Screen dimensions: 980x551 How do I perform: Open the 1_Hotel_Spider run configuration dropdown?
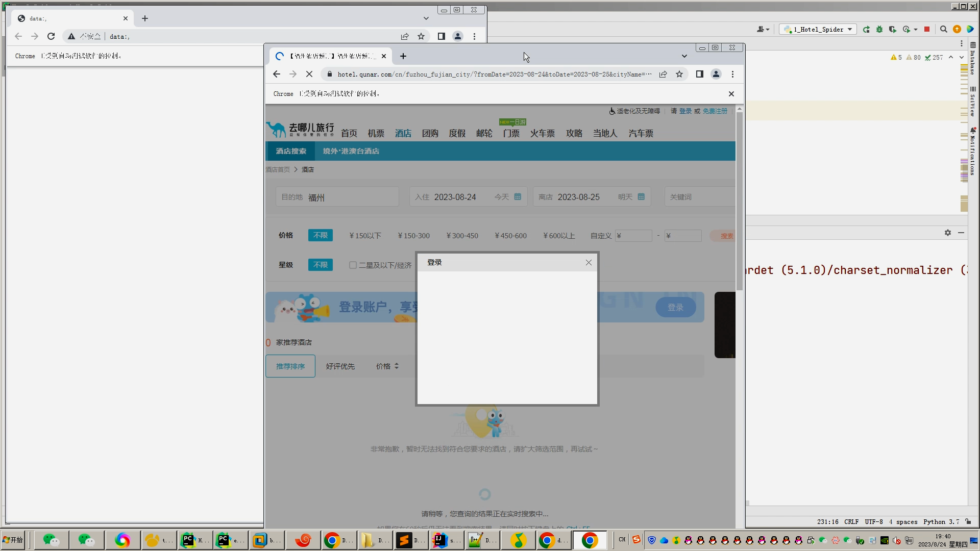(x=818, y=30)
